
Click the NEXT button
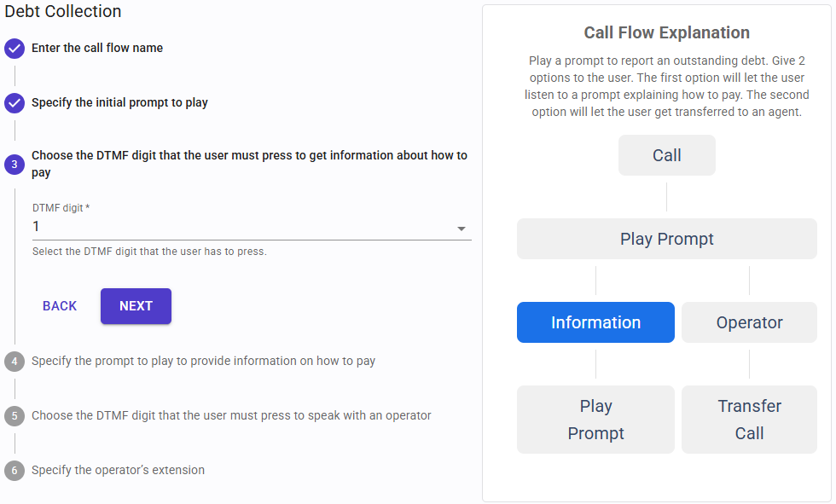pyautogui.click(x=136, y=305)
